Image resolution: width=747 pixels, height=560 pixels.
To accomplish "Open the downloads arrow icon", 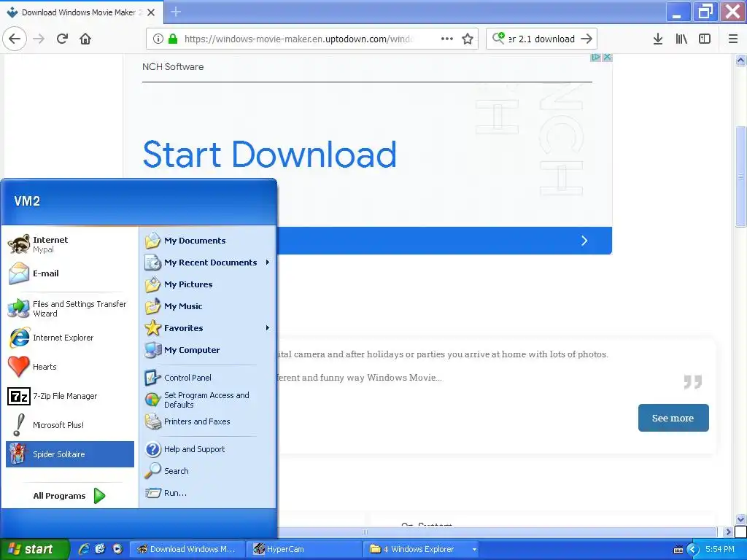I will 658,39.
